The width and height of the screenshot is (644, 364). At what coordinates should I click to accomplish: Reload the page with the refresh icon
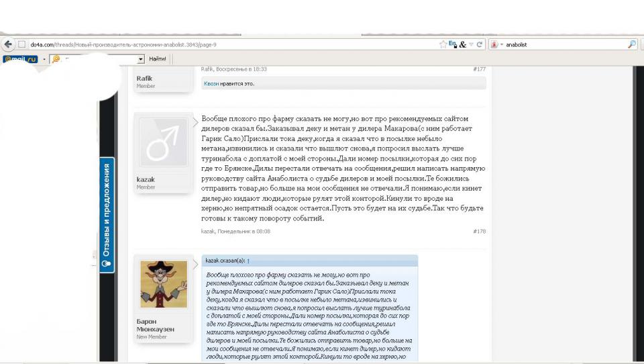click(x=479, y=44)
